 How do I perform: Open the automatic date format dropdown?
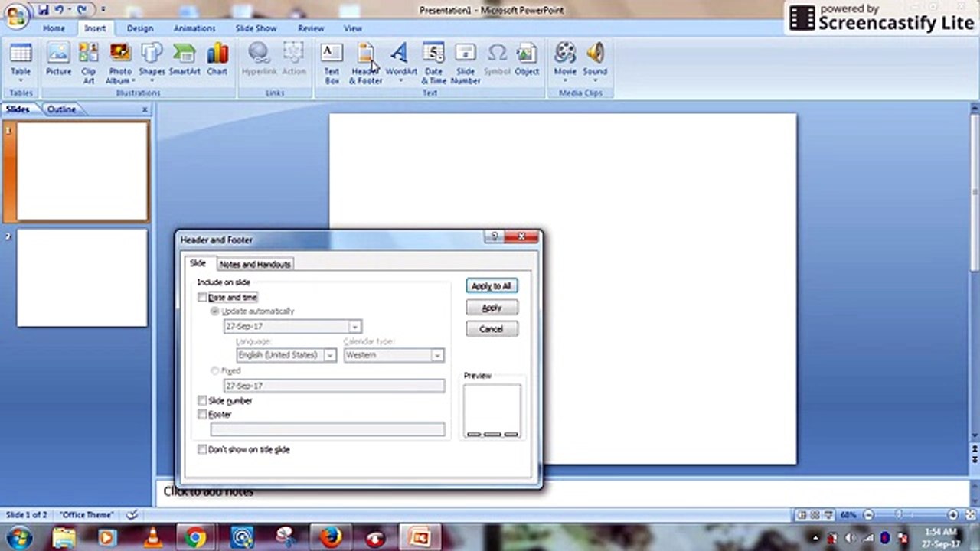354,326
